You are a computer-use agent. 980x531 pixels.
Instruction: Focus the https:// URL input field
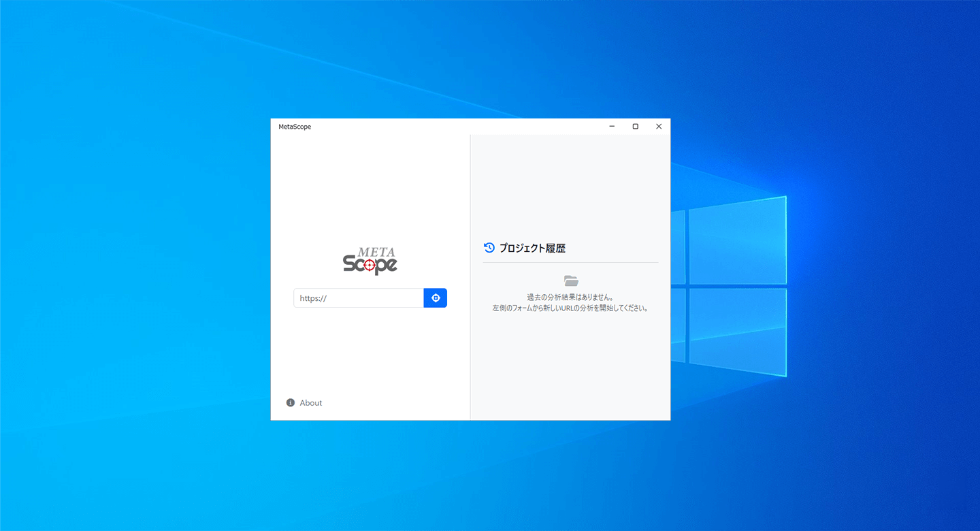(359, 298)
